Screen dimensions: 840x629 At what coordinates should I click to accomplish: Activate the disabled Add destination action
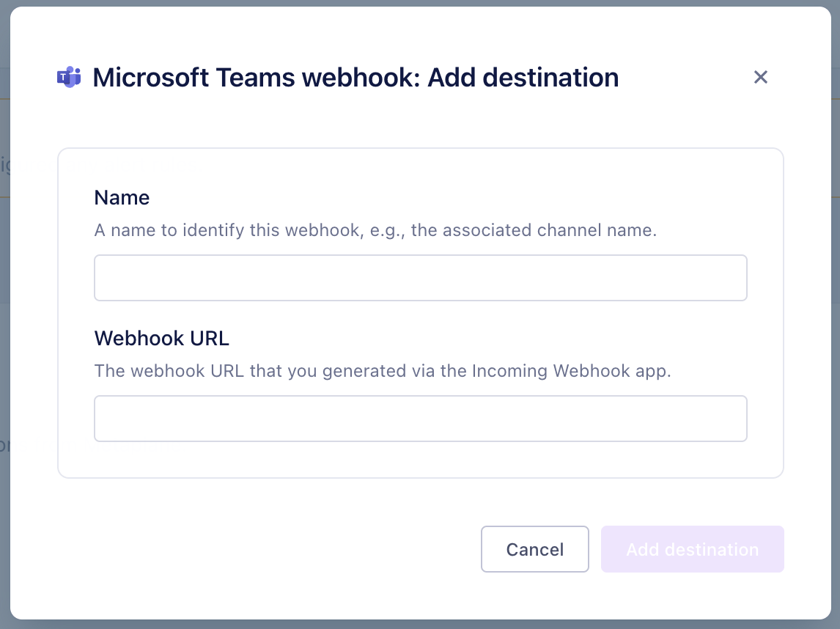[x=692, y=549]
